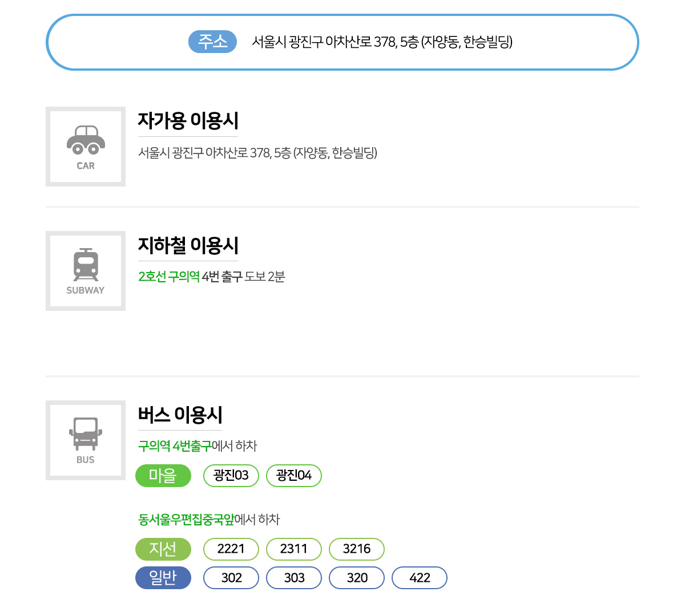Choose branch bus number 2311
685x616 pixels.
294,549
